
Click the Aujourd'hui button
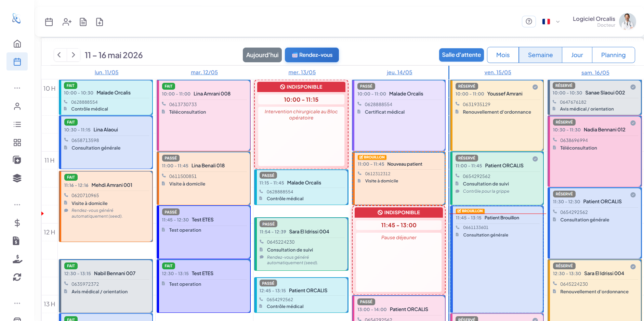[x=262, y=55]
